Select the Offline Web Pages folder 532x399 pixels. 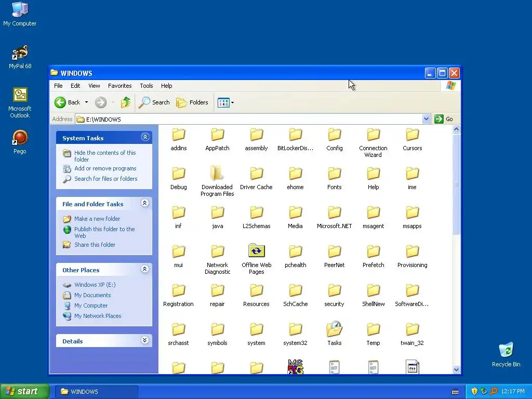[256, 259]
